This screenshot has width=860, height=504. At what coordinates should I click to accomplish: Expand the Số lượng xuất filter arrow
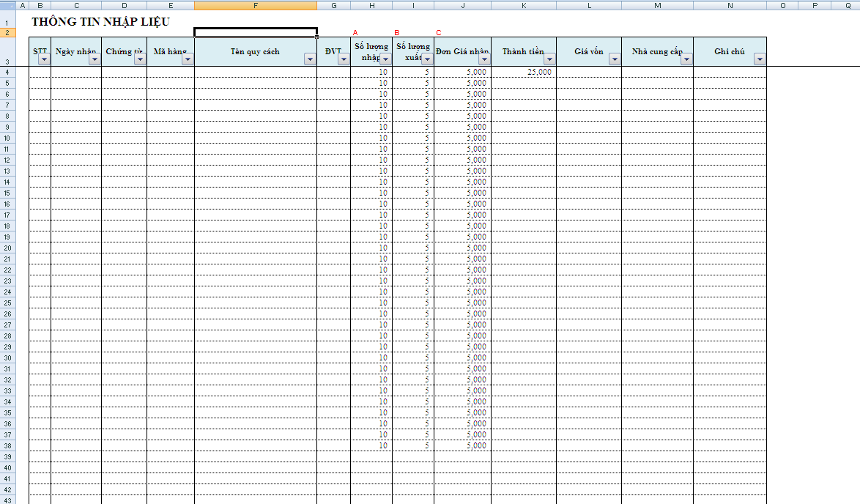click(427, 60)
